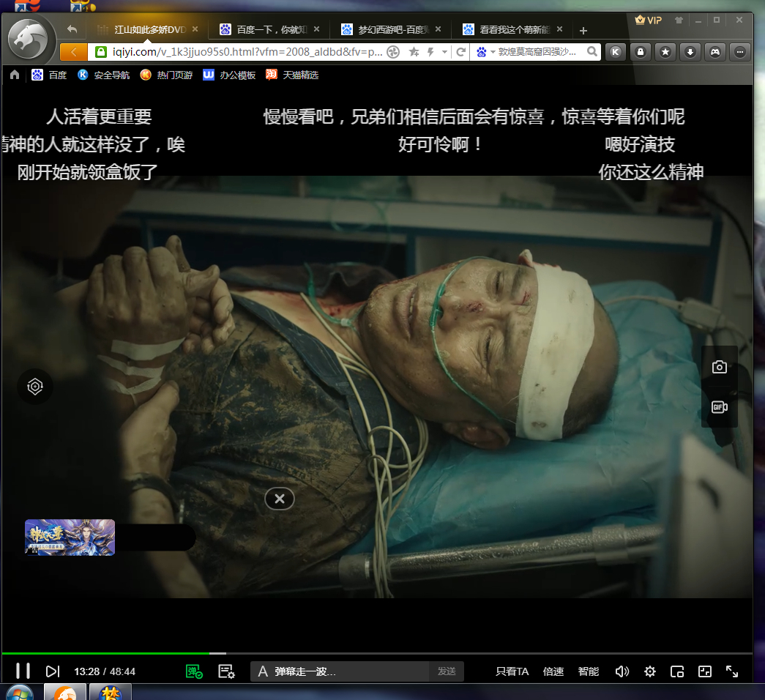The height and width of the screenshot is (700, 765).
Task: Open the game ad thumbnail
Action: point(70,537)
